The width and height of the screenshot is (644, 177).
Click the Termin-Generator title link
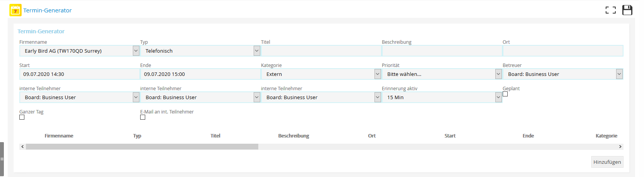coord(47,10)
